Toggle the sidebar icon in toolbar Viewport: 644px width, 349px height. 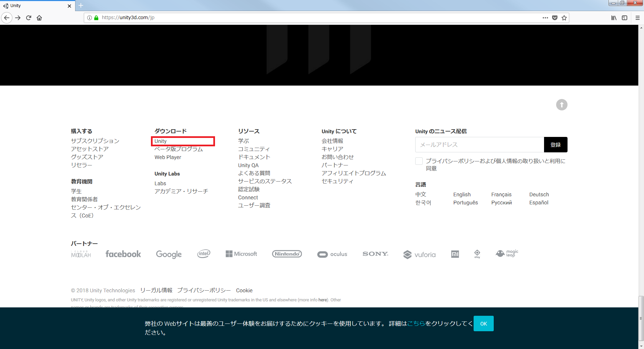pyautogui.click(x=625, y=18)
